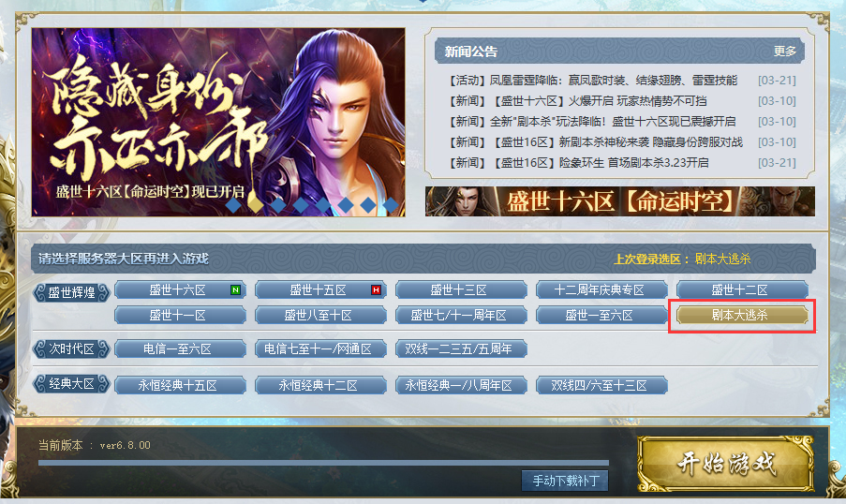
Task: Select 双线四/六至十三区 server zone
Action: tap(601, 385)
